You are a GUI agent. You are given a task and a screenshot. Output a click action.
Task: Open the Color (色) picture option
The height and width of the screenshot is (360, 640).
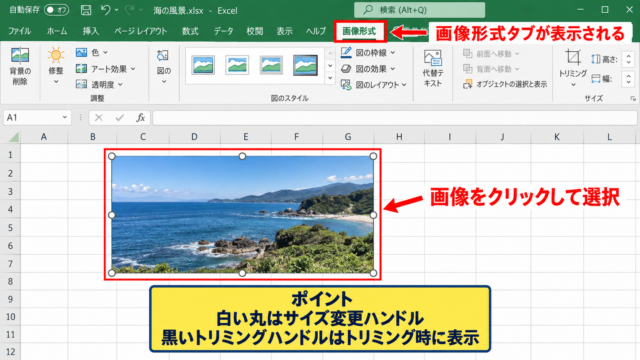click(92, 52)
